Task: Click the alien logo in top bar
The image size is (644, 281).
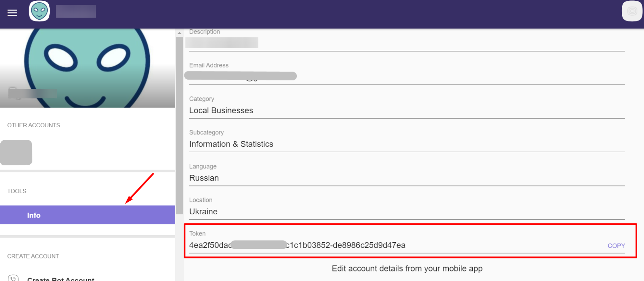Action: (x=39, y=11)
